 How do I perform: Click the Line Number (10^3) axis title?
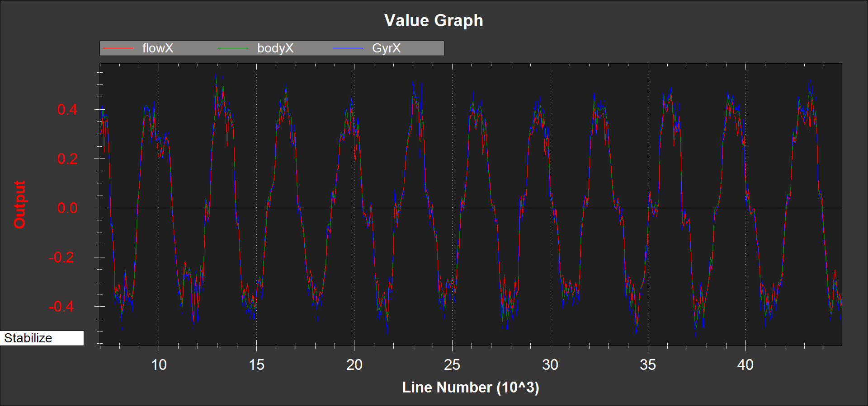[470, 387]
